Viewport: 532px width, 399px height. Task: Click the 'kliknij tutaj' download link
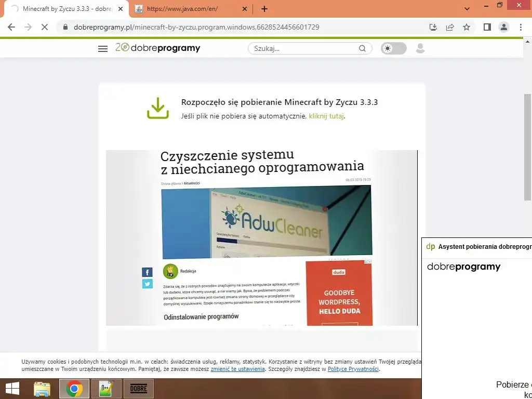pyautogui.click(x=326, y=116)
